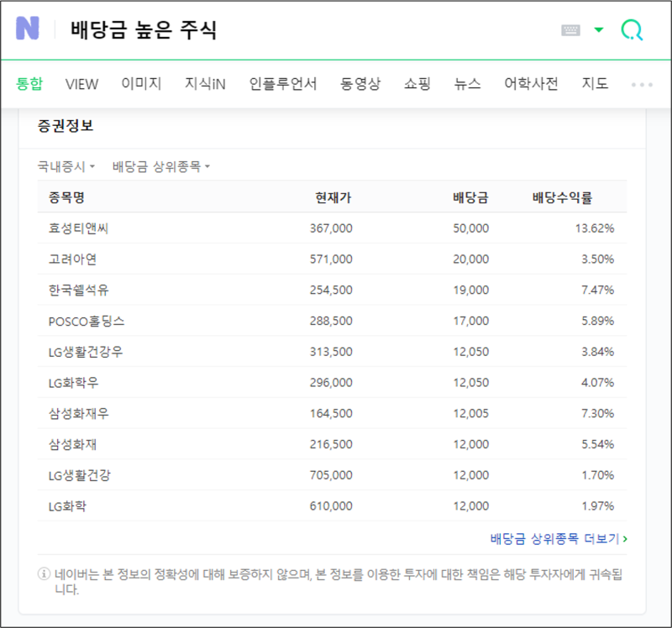Open the on-screen keyboard icon

(x=570, y=30)
